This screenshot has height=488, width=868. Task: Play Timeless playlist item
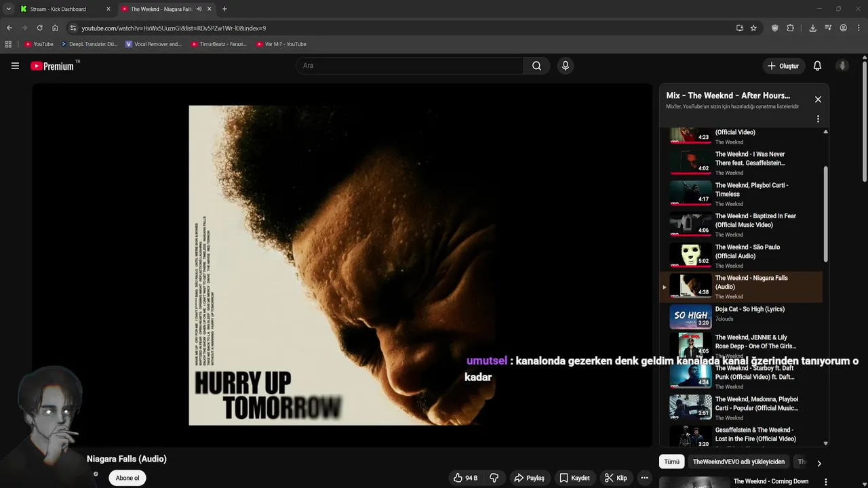click(x=741, y=194)
